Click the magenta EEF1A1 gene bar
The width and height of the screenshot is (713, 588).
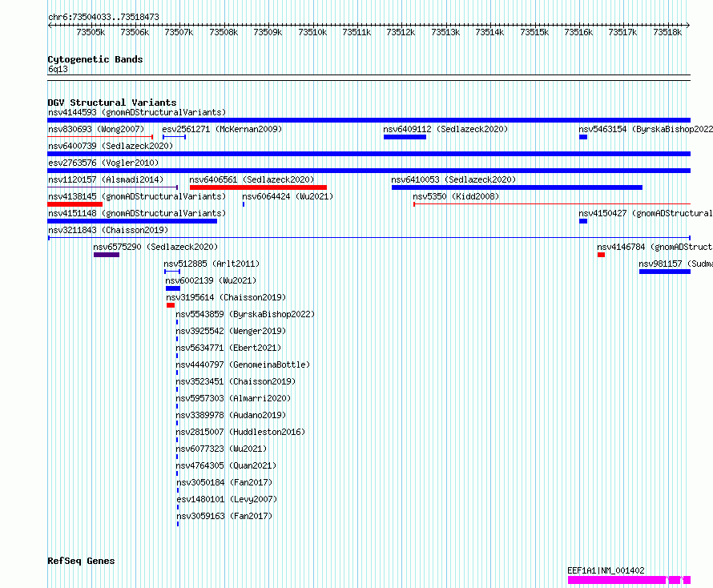(630, 580)
